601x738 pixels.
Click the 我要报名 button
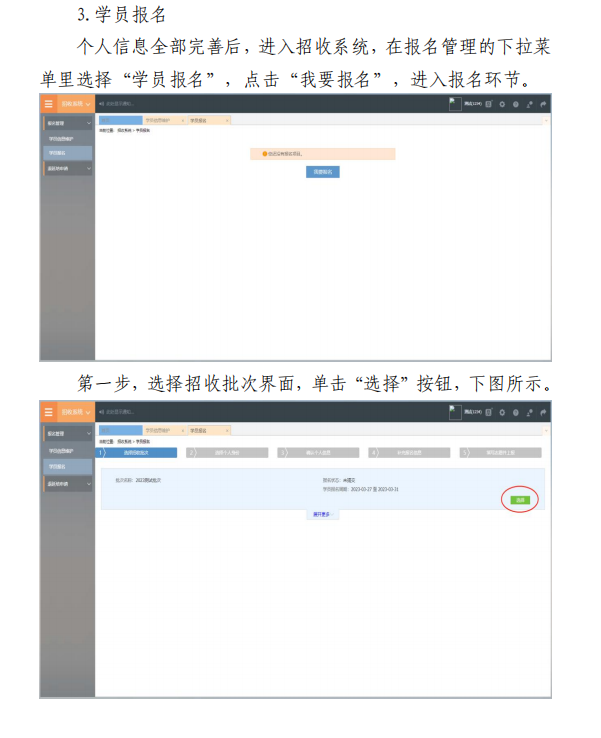pyautogui.click(x=323, y=172)
